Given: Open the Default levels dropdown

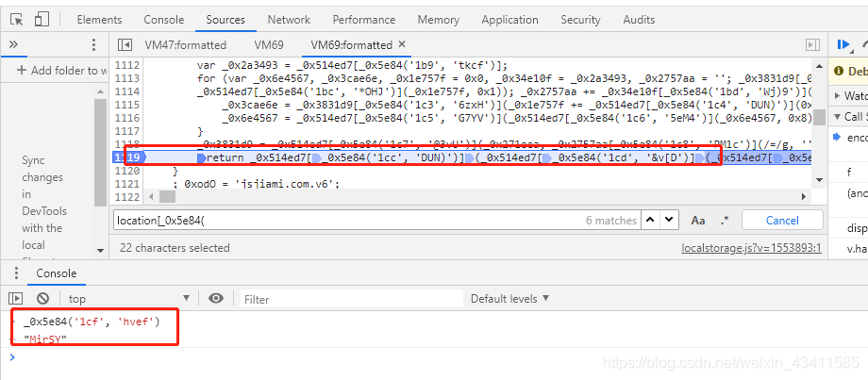Looking at the screenshot, I should point(509,299).
